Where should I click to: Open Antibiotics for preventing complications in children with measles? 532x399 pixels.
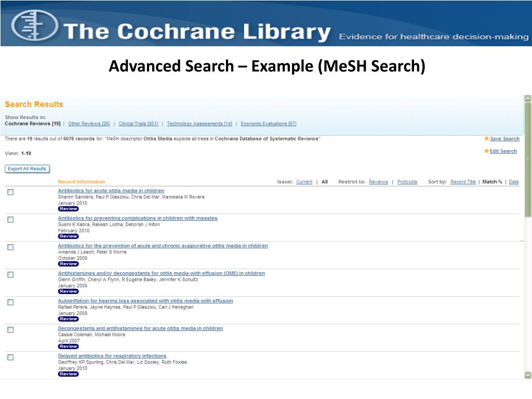point(137,218)
